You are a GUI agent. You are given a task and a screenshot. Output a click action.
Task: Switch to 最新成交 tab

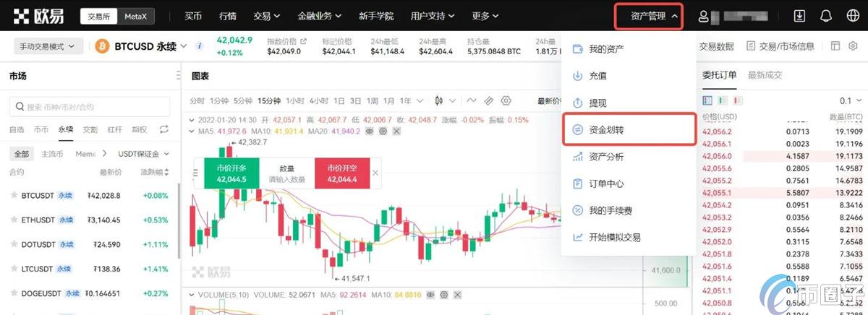(765, 75)
